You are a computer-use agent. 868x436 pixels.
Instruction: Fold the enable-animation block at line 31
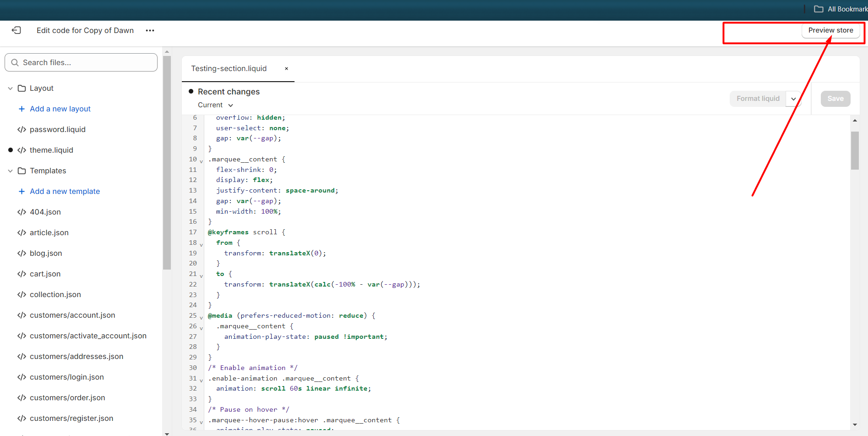coord(201,380)
